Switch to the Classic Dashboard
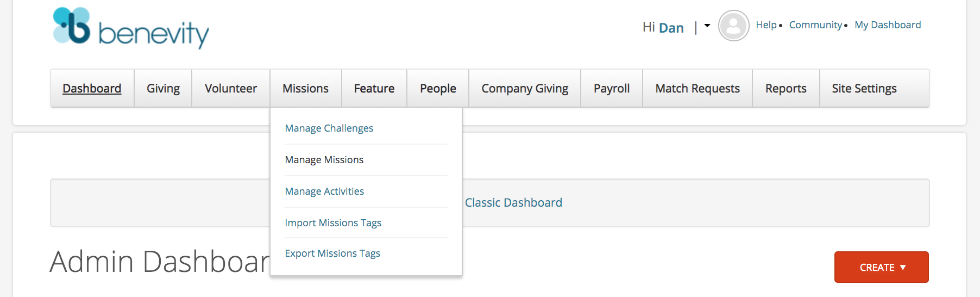The width and height of the screenshot is (980, 297). pyautogui.click(x=513, y=202)
